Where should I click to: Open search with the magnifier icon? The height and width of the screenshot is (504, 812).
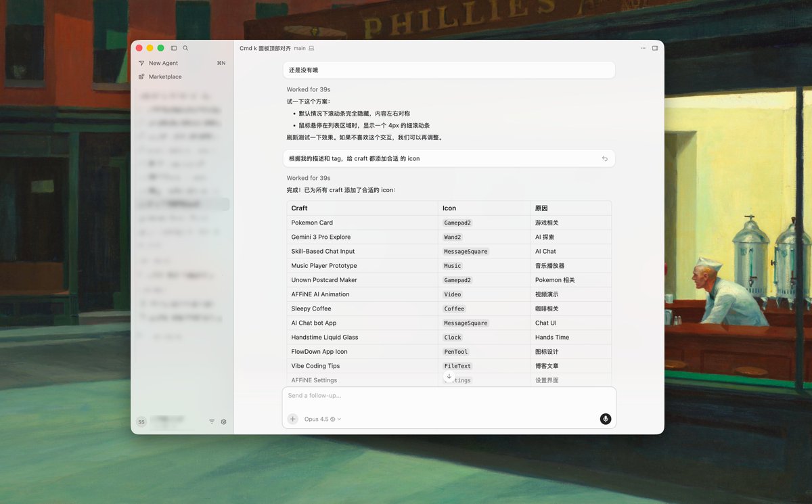click(x=185, y=48)
